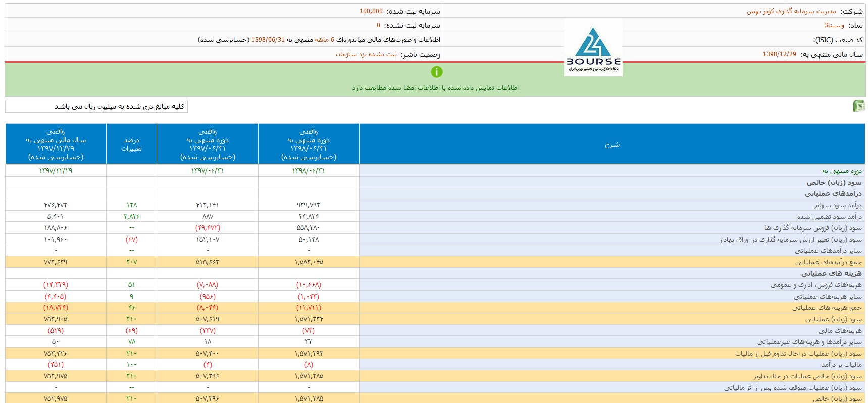868x403 pixels.
Task: Select the fiscal year end date 1398/12/29
Action: click(x=779, y=54)
